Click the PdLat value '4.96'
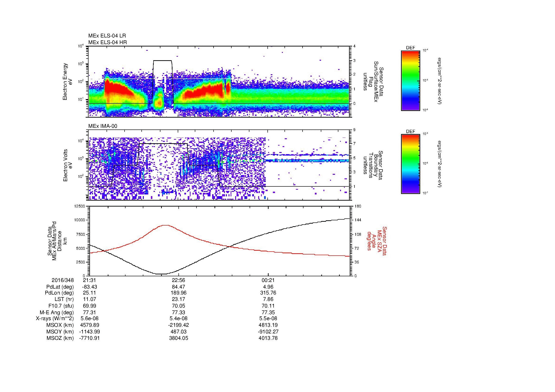 268,287
